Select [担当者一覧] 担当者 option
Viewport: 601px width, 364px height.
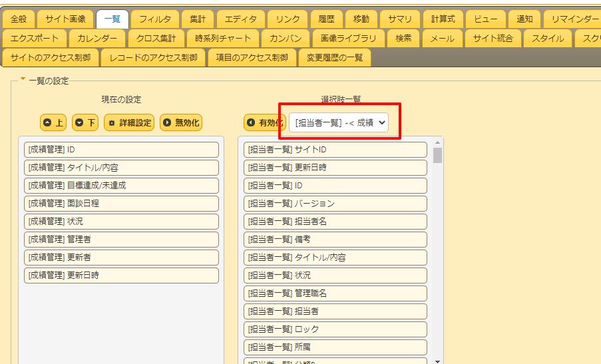[335, 311]
